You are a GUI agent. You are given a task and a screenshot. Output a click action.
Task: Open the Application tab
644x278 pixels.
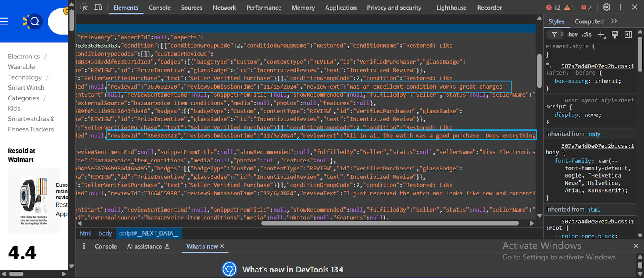click(341, 7)
